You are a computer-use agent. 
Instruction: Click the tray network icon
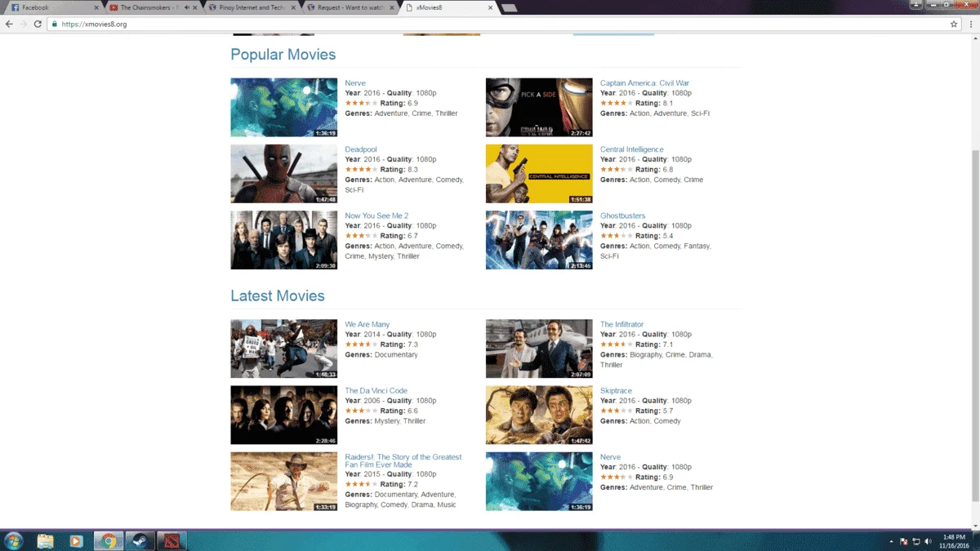click(x=917, y=541)
